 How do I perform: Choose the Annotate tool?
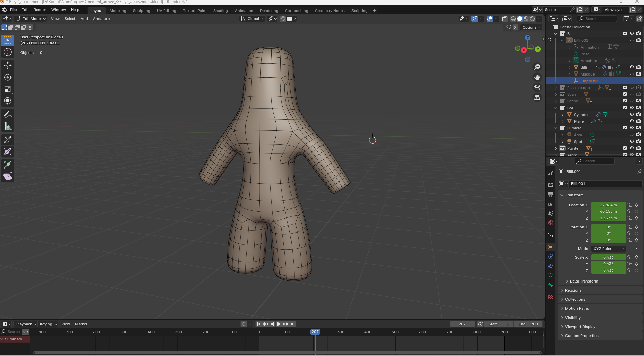click(7, 115)
